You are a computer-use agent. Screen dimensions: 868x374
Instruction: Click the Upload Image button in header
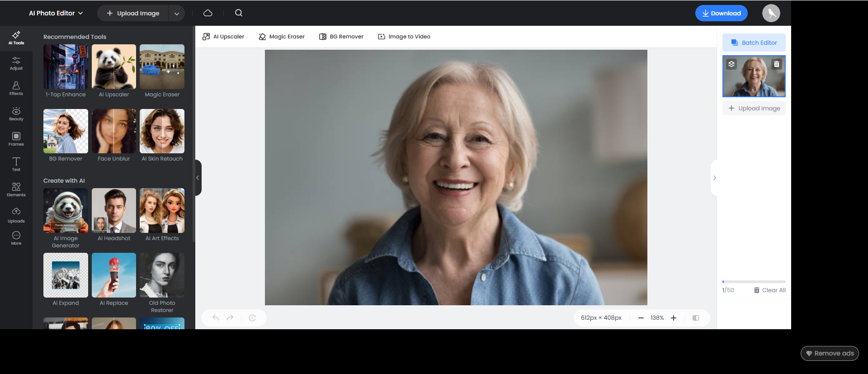[x=133, y=14]
